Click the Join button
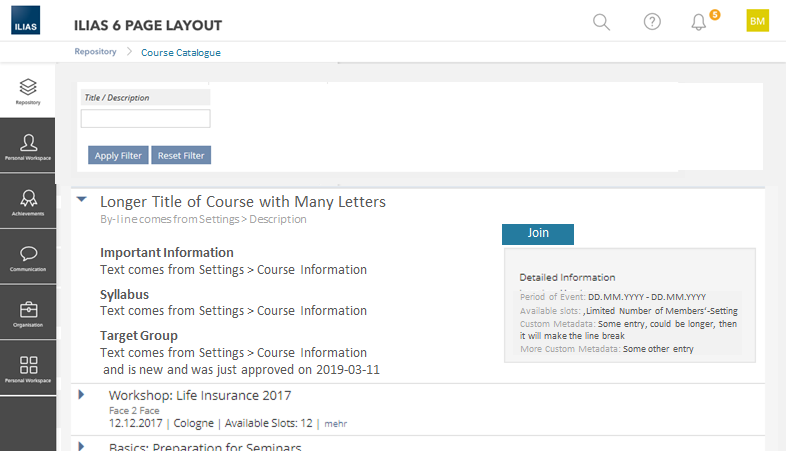The image size is (786, 451). pyautogui.click(x=538, y=233)
